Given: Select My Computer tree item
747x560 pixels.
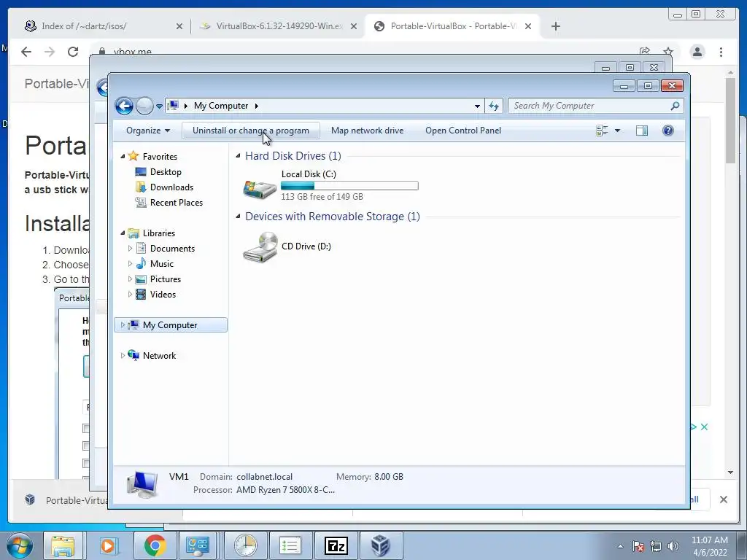Looking at the screenshot, I should coord(171,324).
